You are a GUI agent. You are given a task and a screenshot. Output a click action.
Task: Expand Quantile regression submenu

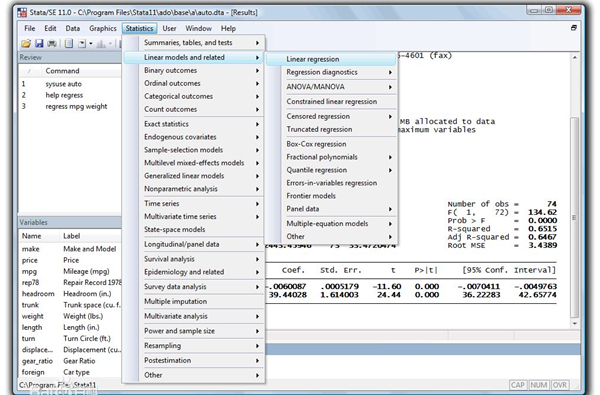[331, 170]
